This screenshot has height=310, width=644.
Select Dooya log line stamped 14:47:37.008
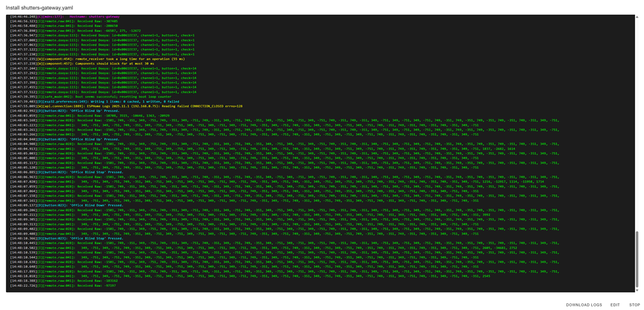click(102, 40)
